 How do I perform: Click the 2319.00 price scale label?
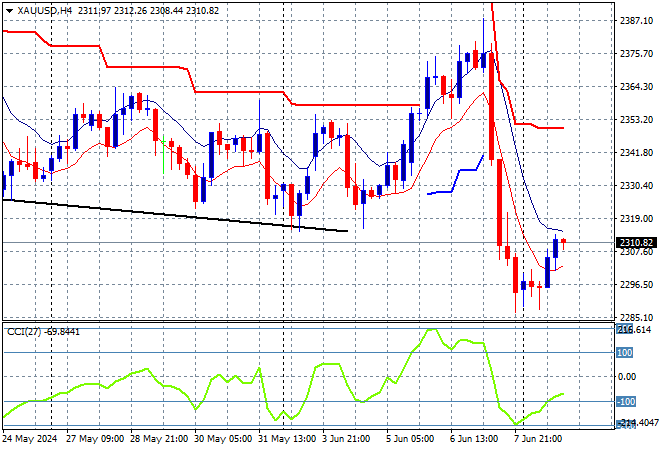(636, 218)
